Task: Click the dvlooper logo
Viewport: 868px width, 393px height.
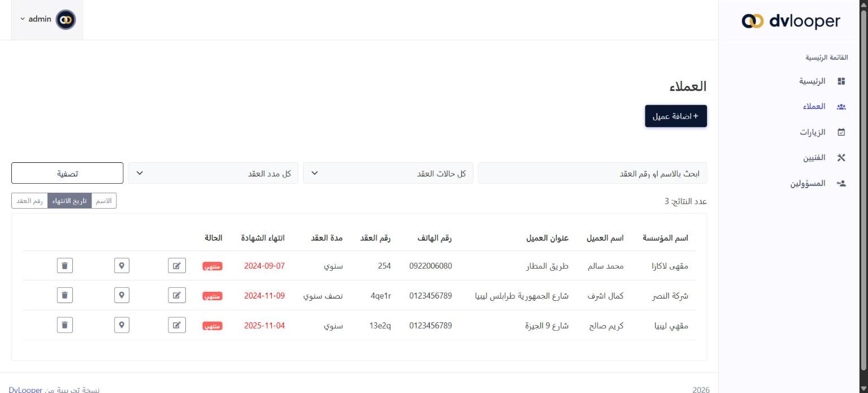Action: 791,21
